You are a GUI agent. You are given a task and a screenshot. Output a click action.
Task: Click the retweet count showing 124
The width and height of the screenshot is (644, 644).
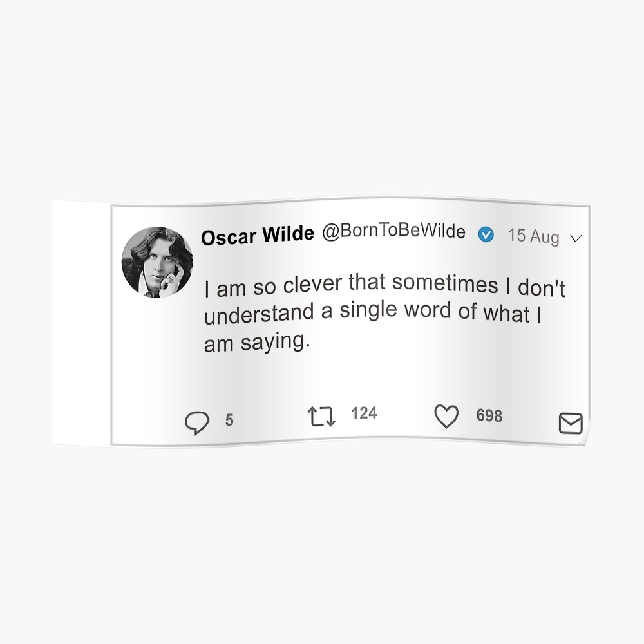tap(364, 413)
